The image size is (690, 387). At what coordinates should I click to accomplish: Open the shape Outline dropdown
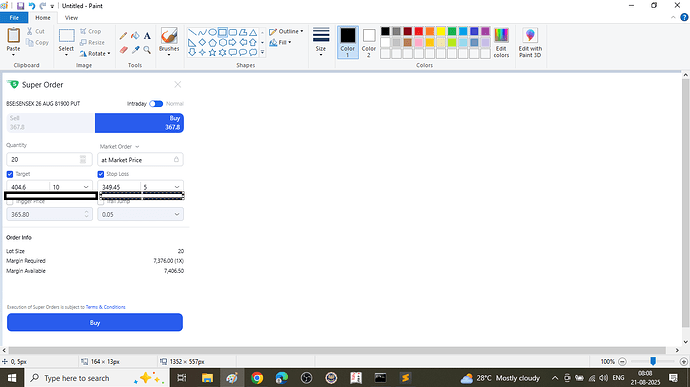(286, 31)
